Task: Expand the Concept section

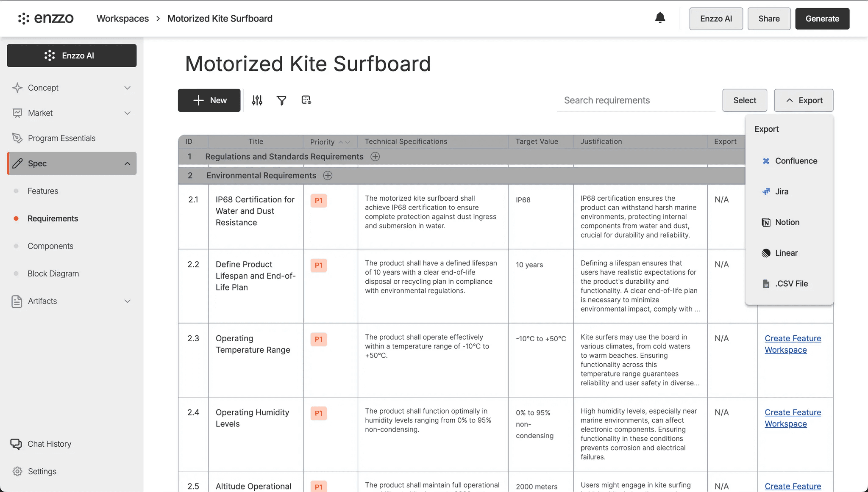Action: point(127,88)
